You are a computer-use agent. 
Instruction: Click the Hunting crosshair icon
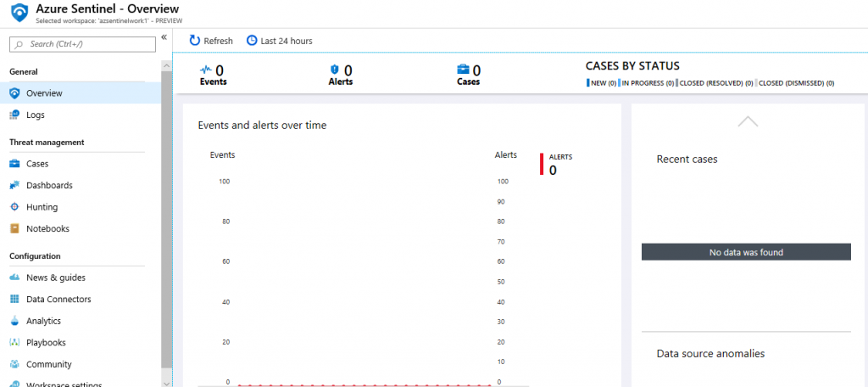pos(14,207)
